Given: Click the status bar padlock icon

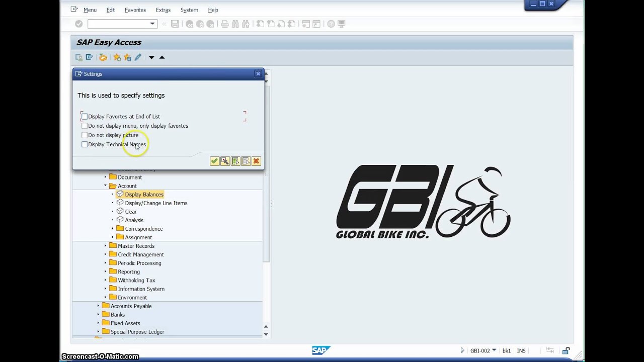Looking at the screenshot, I should 566,350.
